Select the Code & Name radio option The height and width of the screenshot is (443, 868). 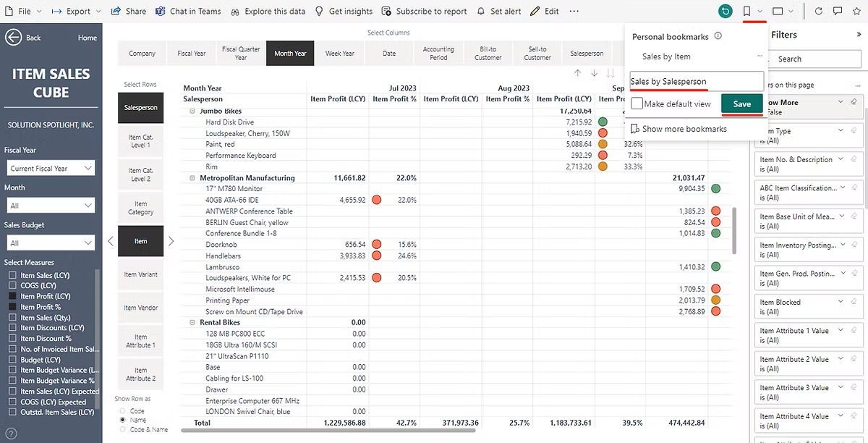pyautogui.click(x=122, y=429)
